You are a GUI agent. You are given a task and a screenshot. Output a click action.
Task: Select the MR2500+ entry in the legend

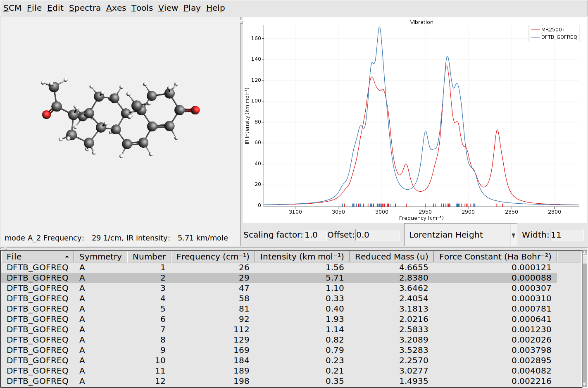tap(554, 29)
